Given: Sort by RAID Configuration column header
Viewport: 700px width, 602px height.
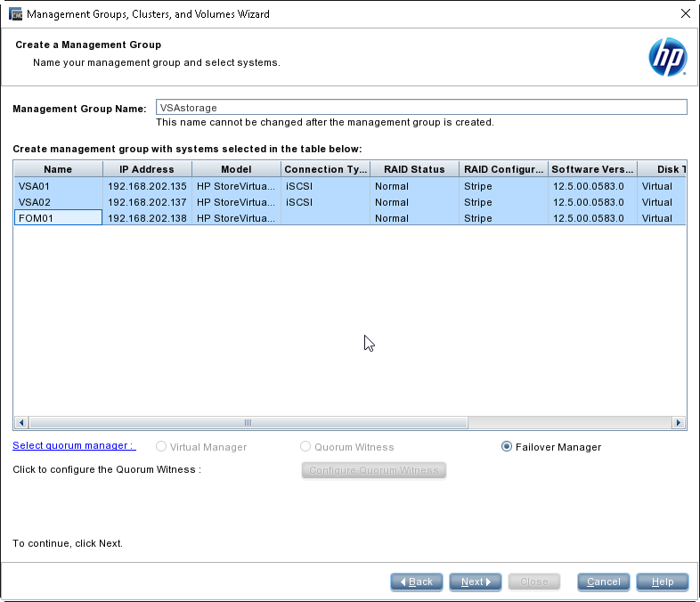Looking at the screenshot, I should click(x=503, y=169).
